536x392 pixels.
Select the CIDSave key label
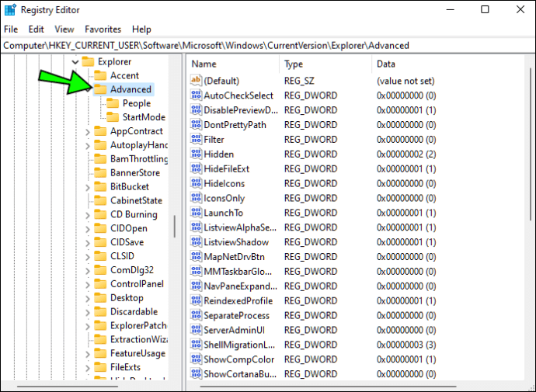127,242
